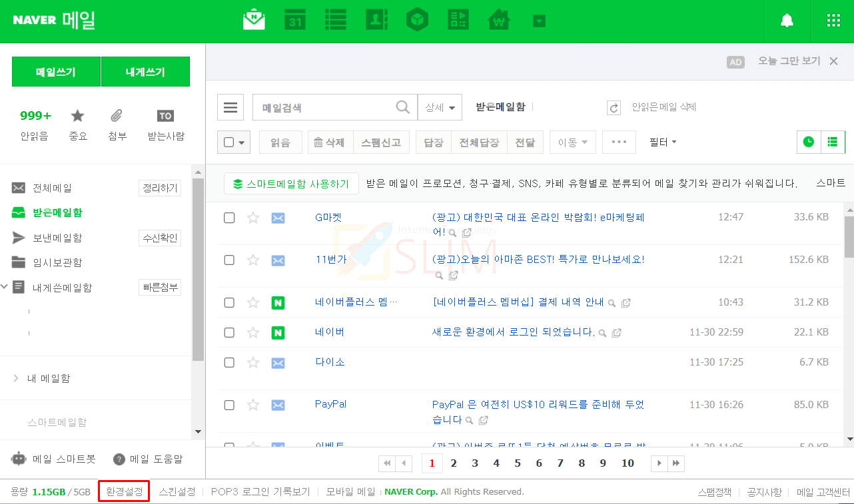Open the 상세 search dropdown

point(440,107)
